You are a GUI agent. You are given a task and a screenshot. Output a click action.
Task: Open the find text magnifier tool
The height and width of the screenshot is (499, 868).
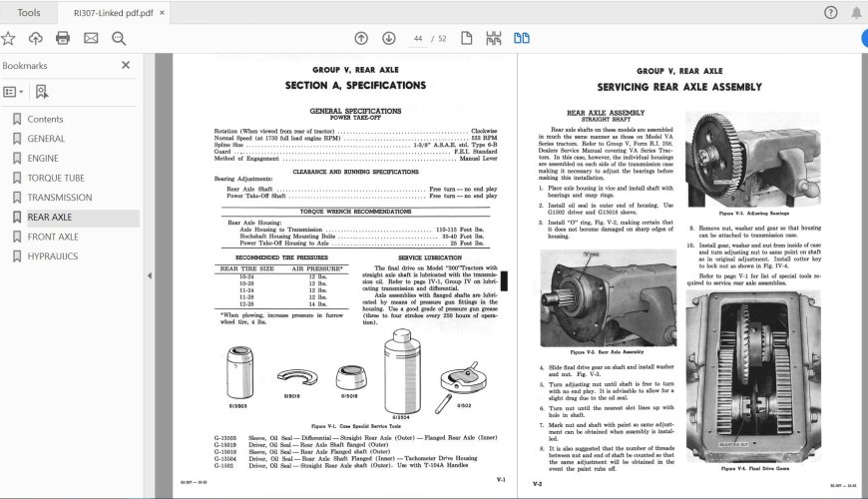click(x=119, y=38)
